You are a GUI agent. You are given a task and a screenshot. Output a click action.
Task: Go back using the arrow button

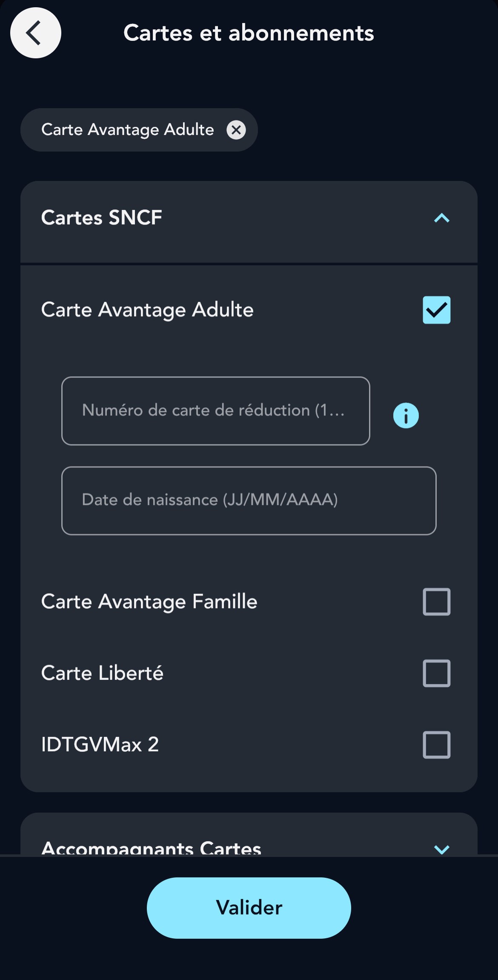pyautogui.click(x=35, y=33)
